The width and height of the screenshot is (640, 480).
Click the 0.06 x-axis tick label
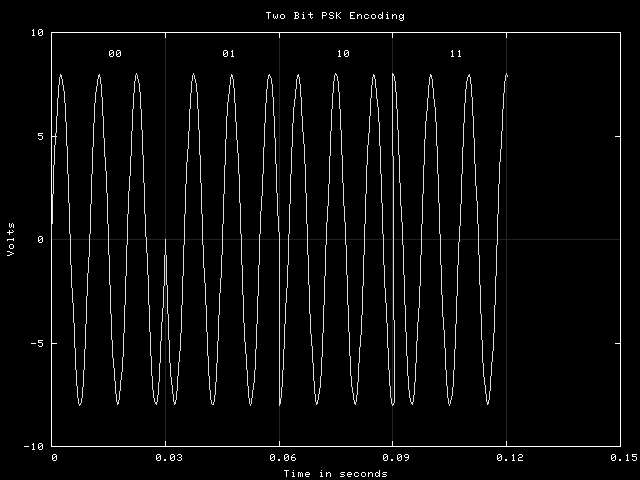[279, 457]
